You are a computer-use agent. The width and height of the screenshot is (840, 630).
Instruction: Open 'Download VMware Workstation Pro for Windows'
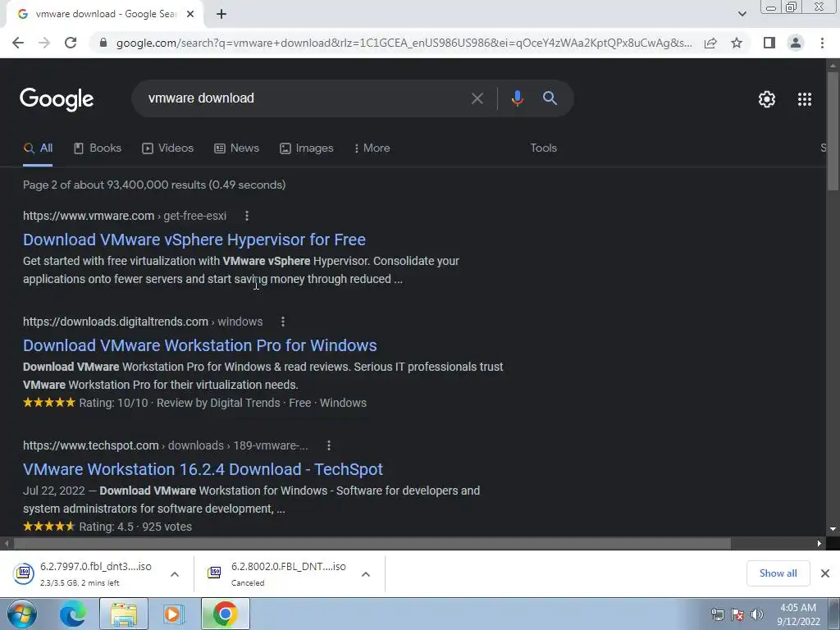click(x=200, y=345)
